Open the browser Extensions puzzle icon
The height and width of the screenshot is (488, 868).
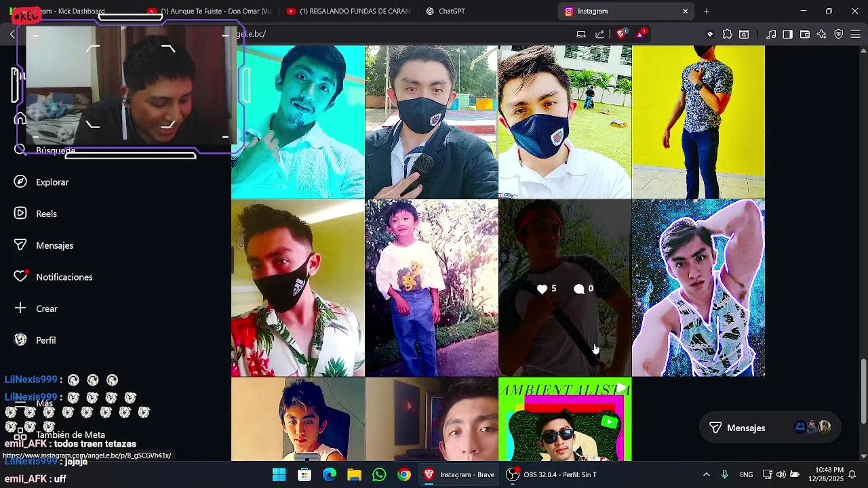click(x=728, y=34)
